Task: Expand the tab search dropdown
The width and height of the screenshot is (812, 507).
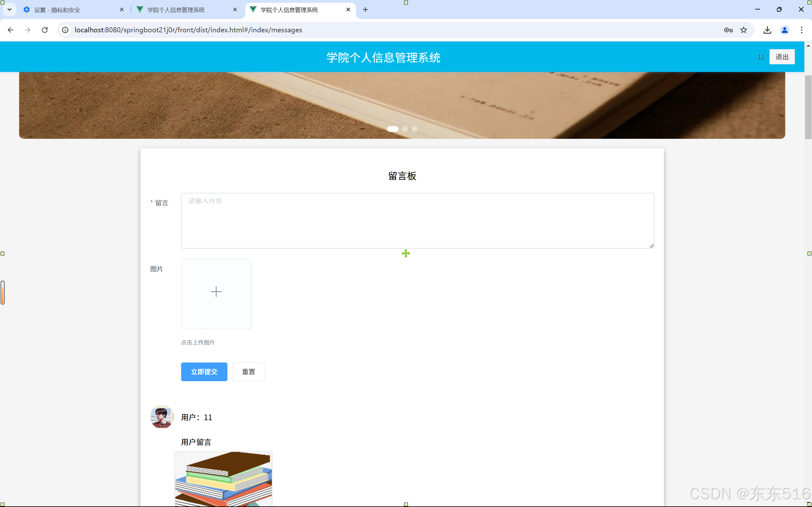Action: pyautogui.click(x=10, y=10)
